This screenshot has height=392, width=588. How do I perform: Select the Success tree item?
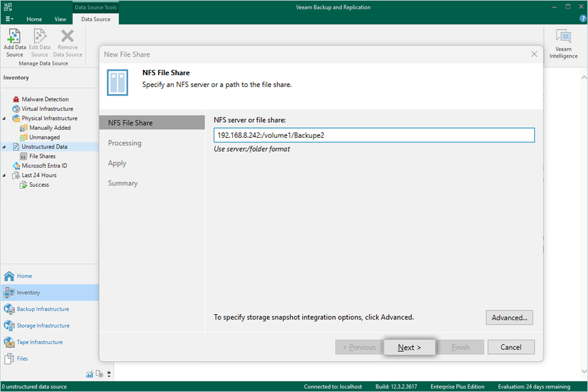pos(39,184)
